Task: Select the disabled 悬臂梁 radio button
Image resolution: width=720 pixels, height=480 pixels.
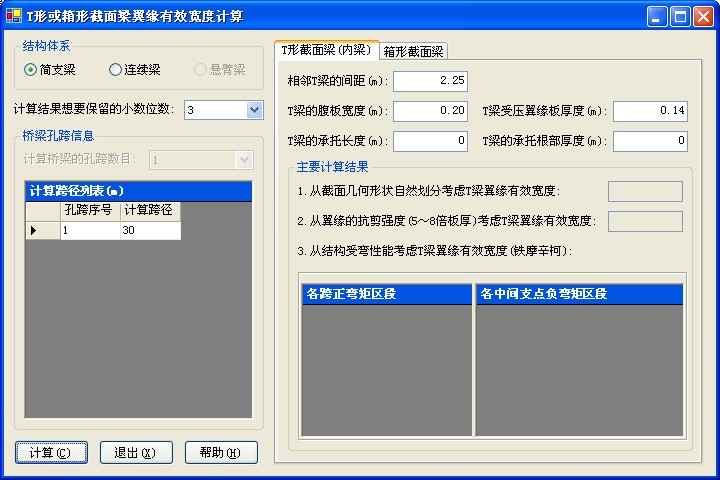Action: pos(219,70)
